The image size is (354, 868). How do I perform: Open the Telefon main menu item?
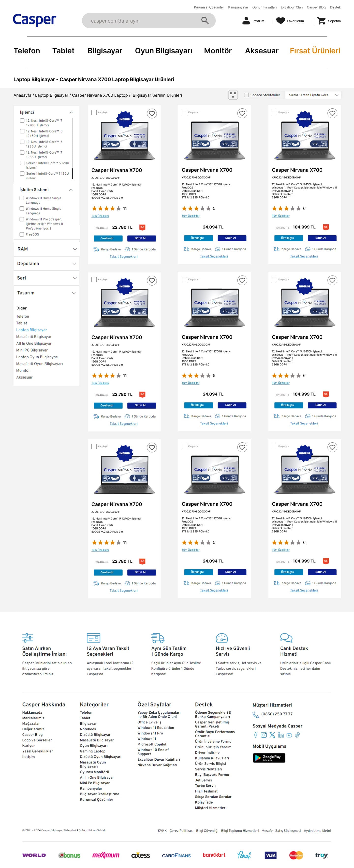27,51
